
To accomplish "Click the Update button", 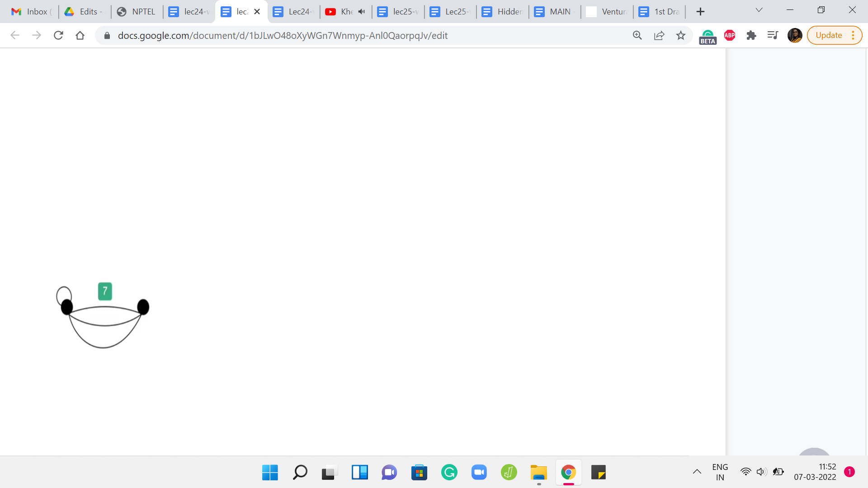I will click(828, 35).
